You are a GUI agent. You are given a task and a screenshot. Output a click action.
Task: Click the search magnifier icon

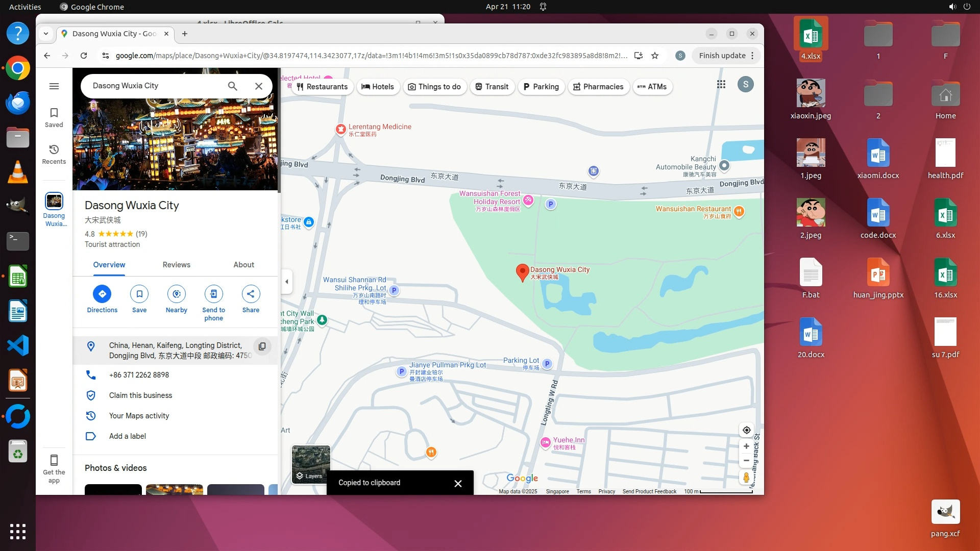[232, 86]
